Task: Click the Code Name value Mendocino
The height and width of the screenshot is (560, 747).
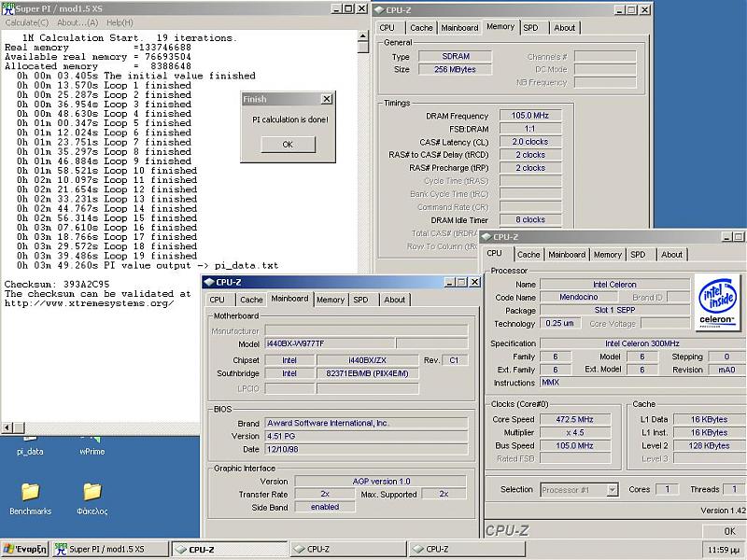Action: tap(578, 297)
